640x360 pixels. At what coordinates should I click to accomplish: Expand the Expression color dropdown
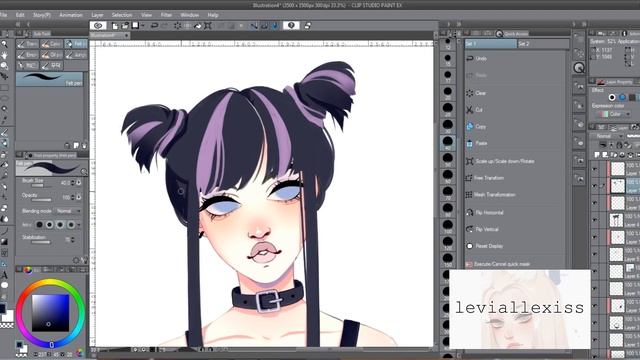pos(614,114)
